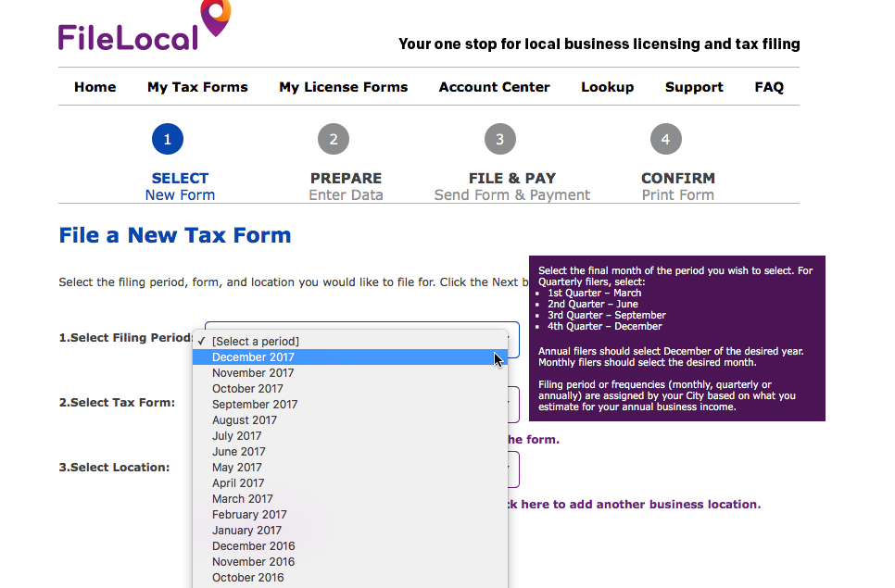Open My License Forms page

(x=343, y=87)
